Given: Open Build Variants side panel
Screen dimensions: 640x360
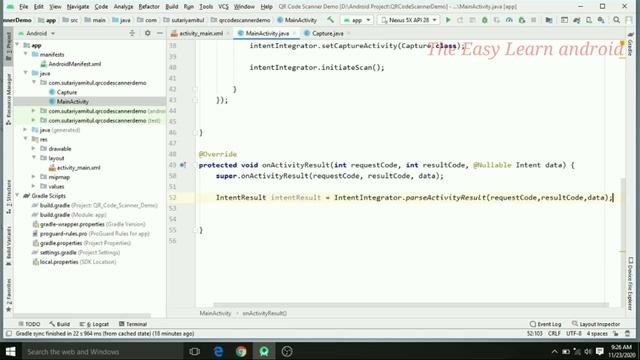Looking at the screenshot, I should pyautogui.click(x=9, y=246).
